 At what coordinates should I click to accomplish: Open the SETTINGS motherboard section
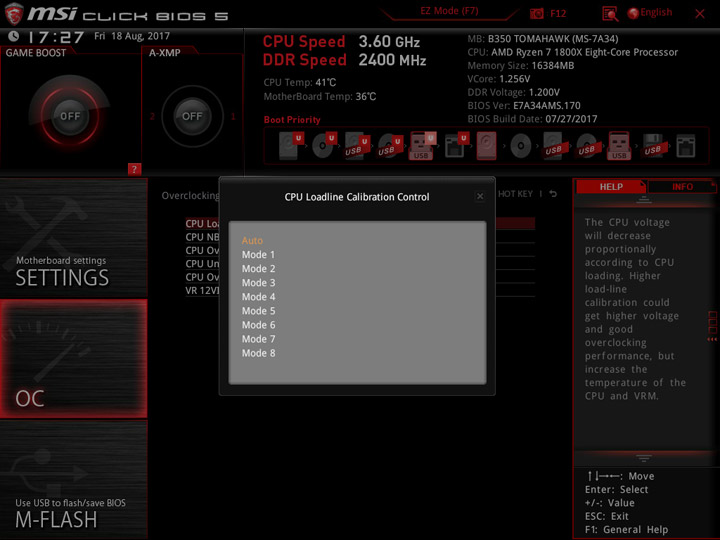pos(73,238)
